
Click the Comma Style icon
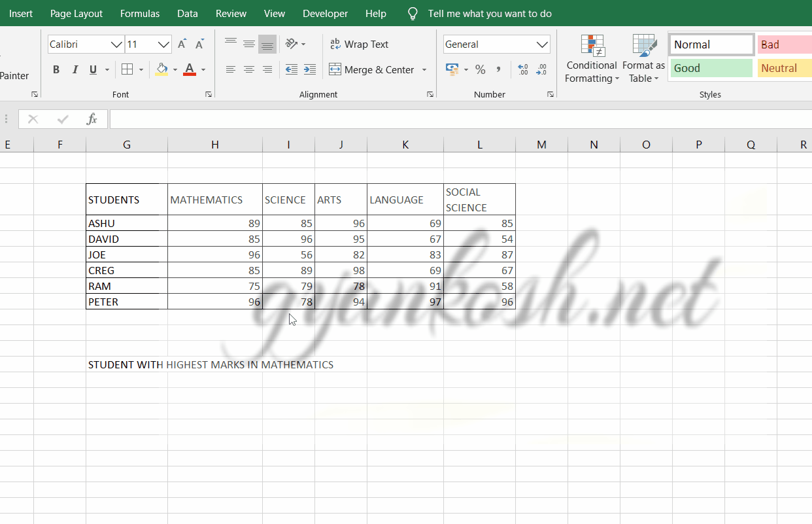[498, 69]
